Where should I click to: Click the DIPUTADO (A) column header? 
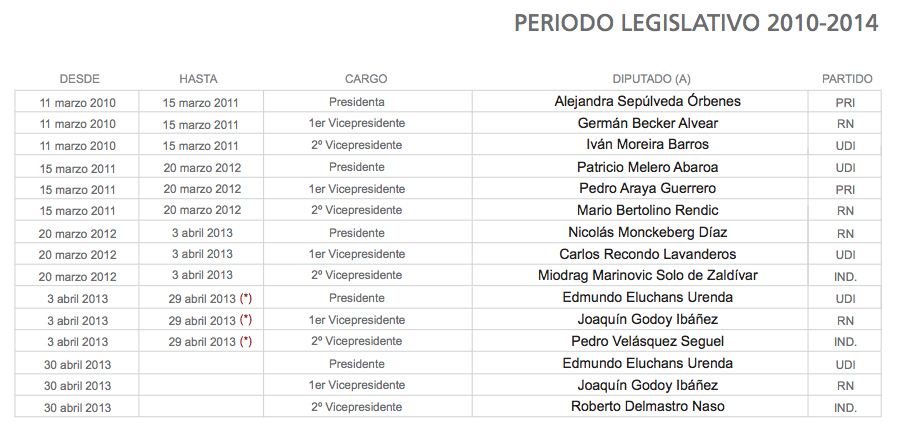[x=651, y=79]
